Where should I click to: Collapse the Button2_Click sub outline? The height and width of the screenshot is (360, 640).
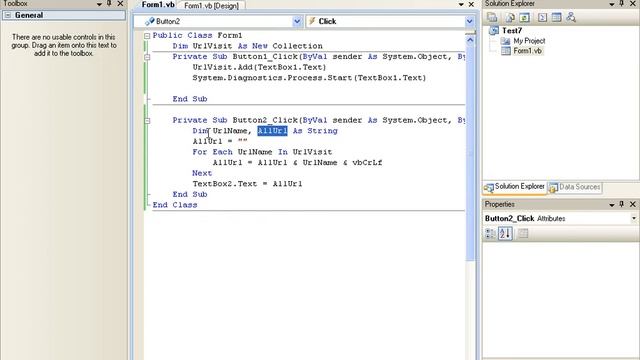coord(147,121)
